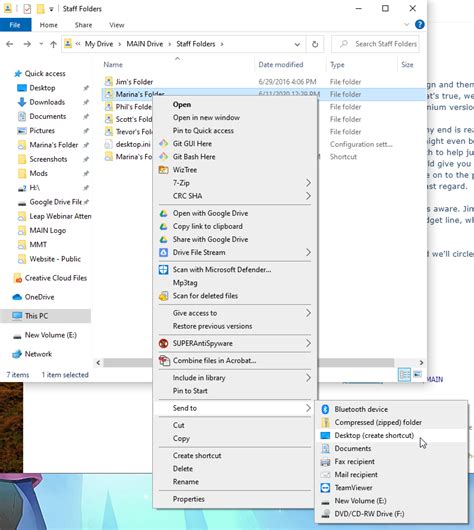Image resolution: width=474 pixels, height=530 pixels.
Task: Click the Microsoft Defender shield icon
Action: (x=164, y=270)
